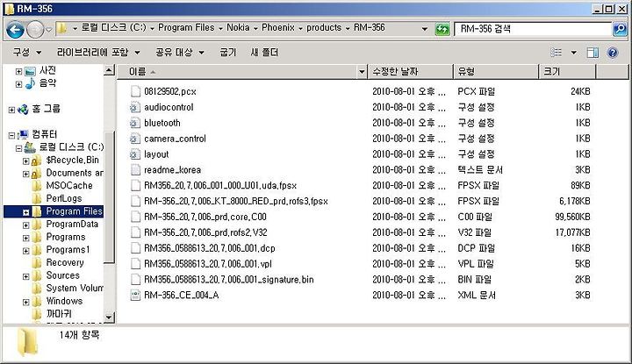This screenshot has height=364, width=632.
Task: Select RM-356_20.7.006_prd.rofs2.V32 file
Action: click(x=205, y=232)
